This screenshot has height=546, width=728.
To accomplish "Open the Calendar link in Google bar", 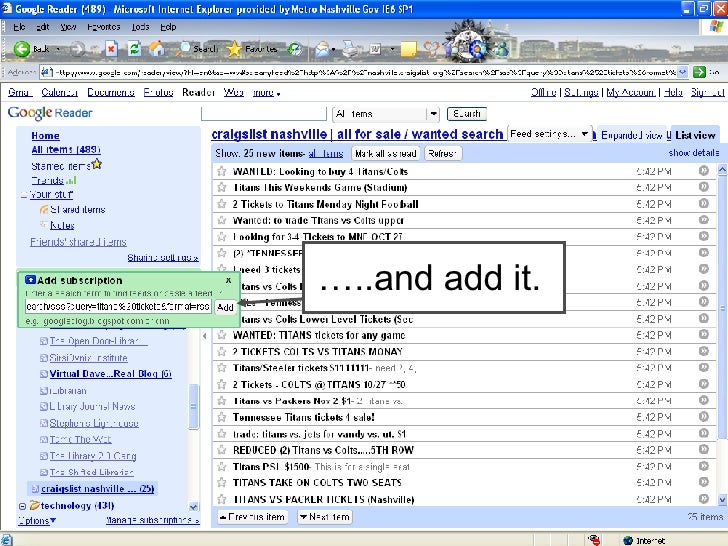I will coord(59,92).
